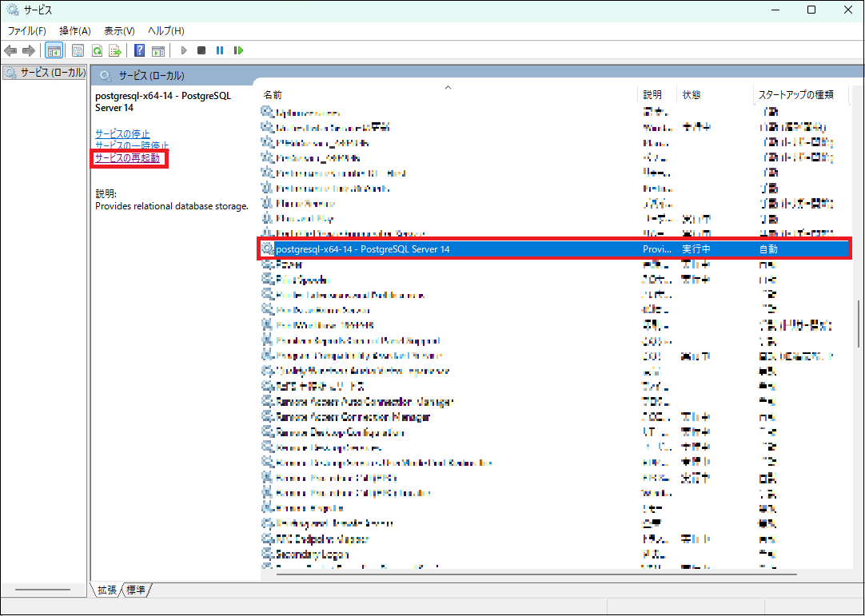Switch to the 標準 tab
The image size is (865, 616).
(137, 590)
